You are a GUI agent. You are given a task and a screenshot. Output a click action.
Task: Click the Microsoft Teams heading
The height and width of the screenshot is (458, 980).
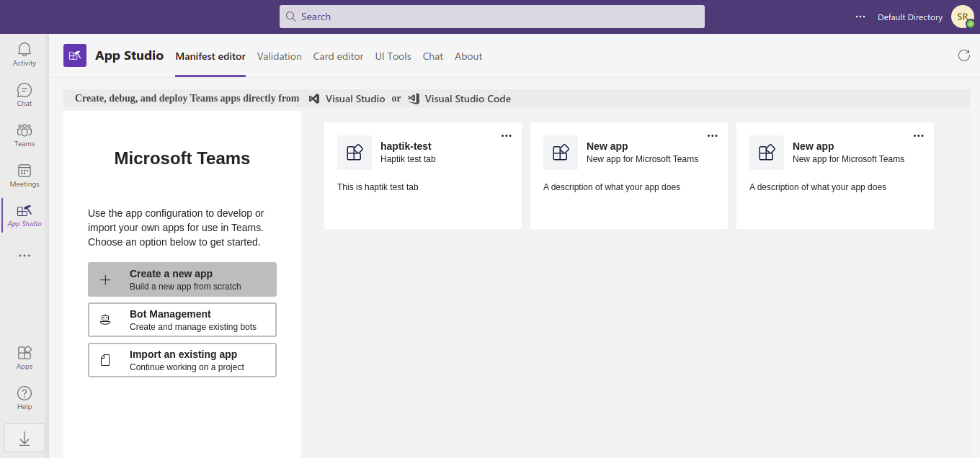182,158
